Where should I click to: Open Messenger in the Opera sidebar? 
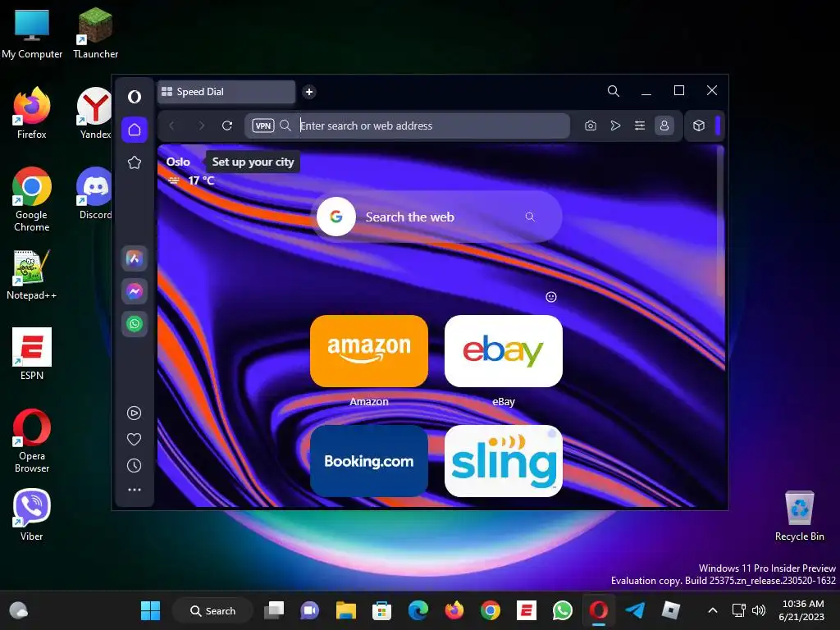[135, 291]
